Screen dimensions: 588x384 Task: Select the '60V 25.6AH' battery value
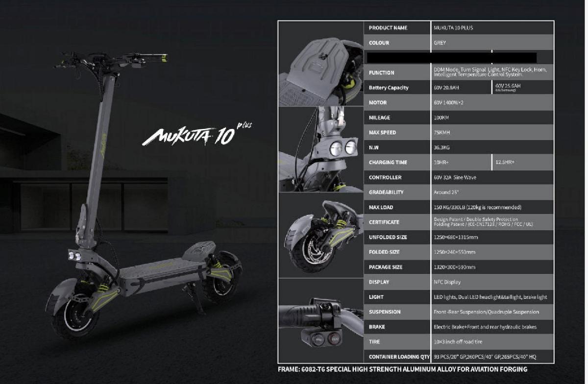(x=508, y=86)
